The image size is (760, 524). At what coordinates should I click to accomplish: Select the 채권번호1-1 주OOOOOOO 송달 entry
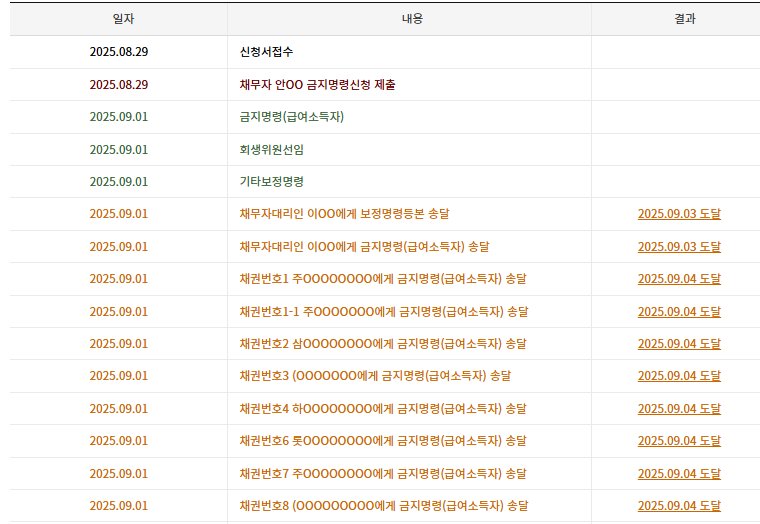coord(384,312)
